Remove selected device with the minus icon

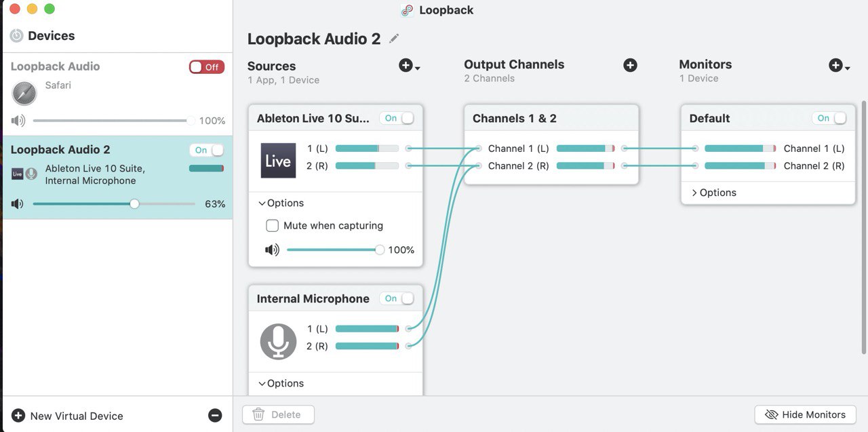click(215, 416)
